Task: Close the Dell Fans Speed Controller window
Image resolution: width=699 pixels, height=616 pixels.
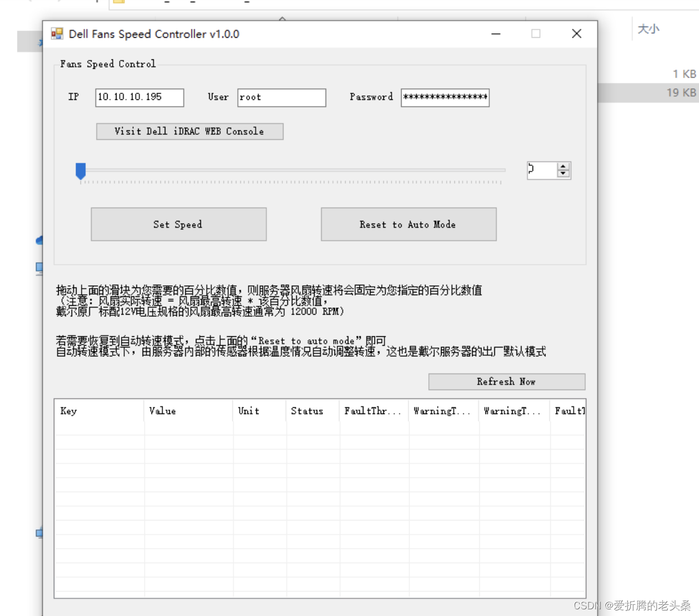Action: coord(577,34)
